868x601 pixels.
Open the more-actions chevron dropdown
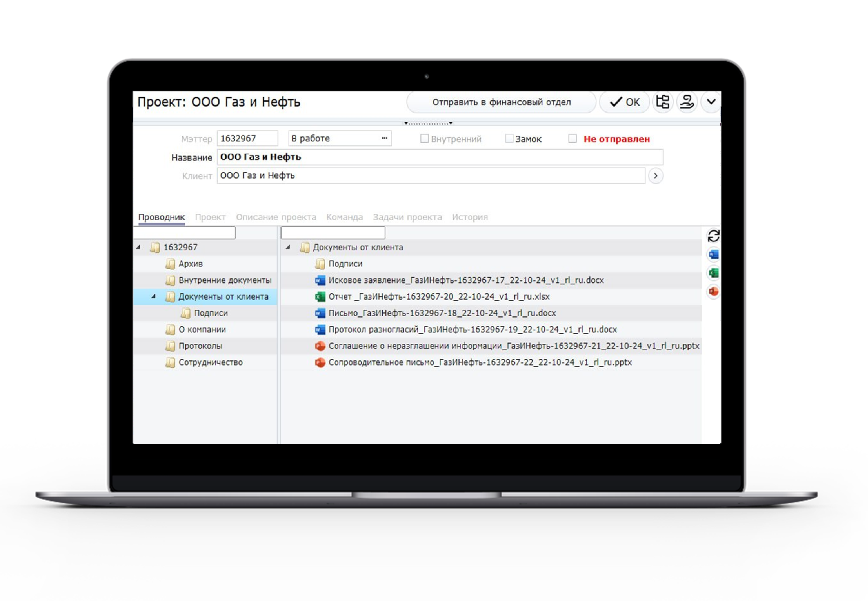pos(711,102)
